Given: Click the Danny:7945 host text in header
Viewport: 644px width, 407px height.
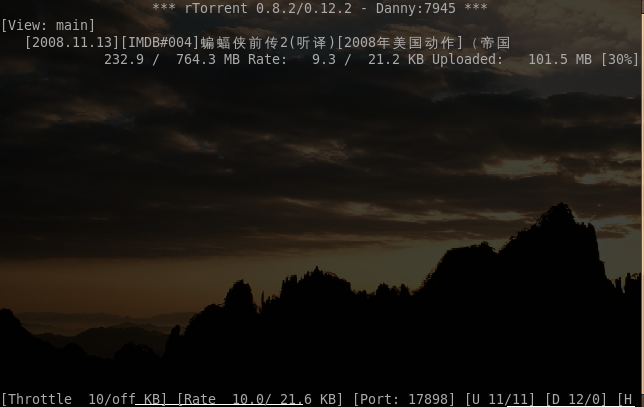Looking at the screenshot, I should (x=416, y=8).
